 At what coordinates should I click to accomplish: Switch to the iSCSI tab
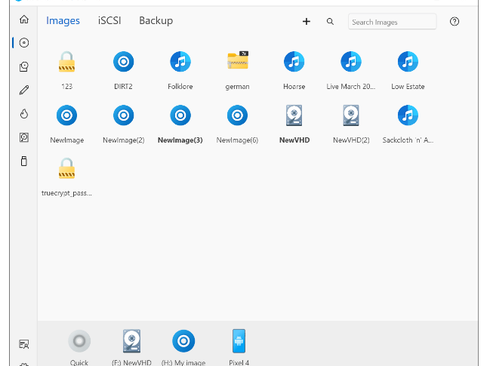pyautogui.click(x=109, y=21)
